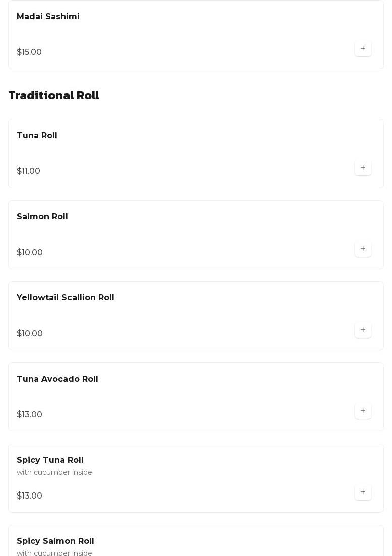Open the Salmon Roll item title
The width and height of the screenshot is (392, 556).
42,217
